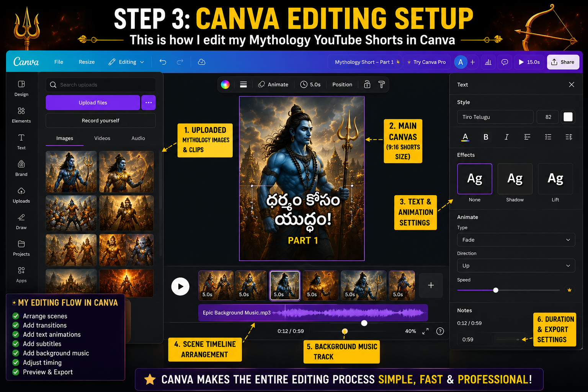Open the File menu
Image resolution: width=588 pixels, height=392 pixels.
coord(59,62)
